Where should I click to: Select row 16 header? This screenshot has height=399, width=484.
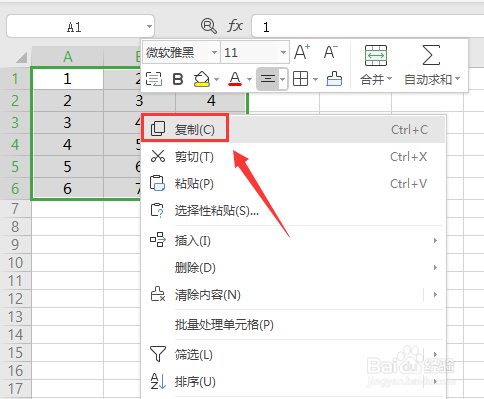coord(15,371)
